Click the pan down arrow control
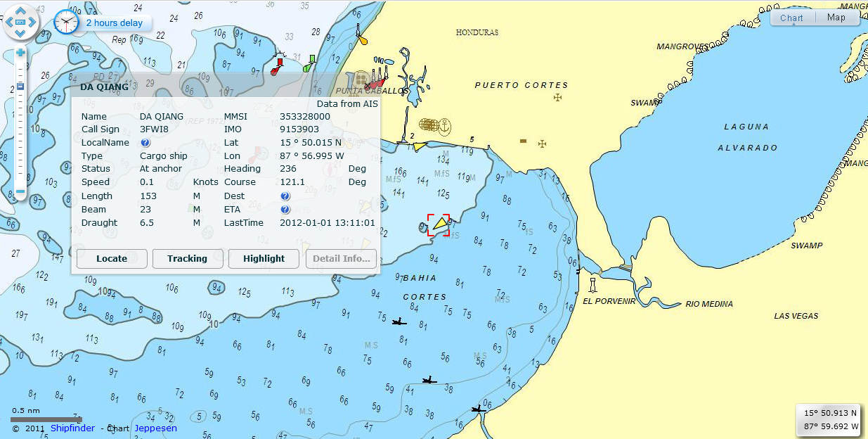The height and width of the screenshot is (439, 868). (x=20, y=32)
